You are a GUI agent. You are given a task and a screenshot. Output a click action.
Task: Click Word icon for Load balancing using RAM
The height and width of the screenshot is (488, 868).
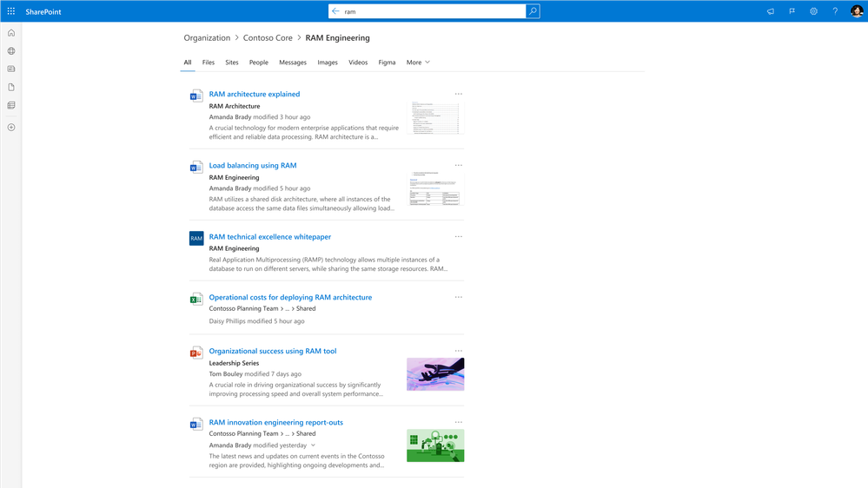pos(196,167)
